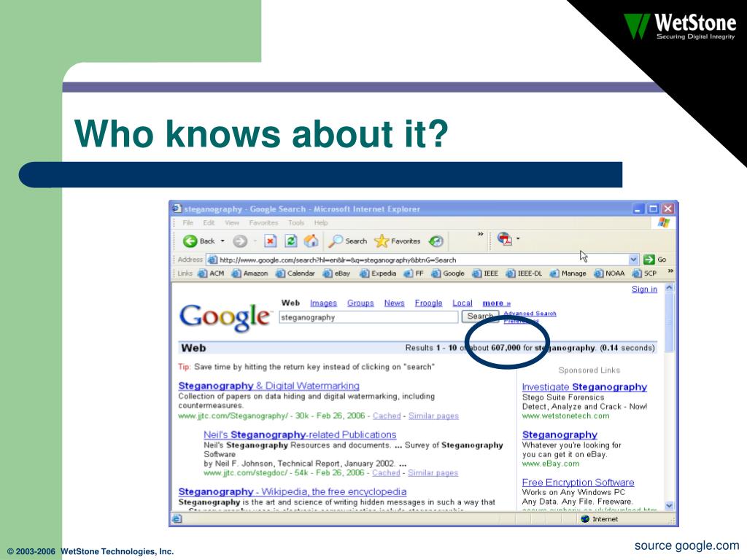Open FF link in Links bar
The height and width of the screenshot is (560, 747).
(x=414, y=273)
